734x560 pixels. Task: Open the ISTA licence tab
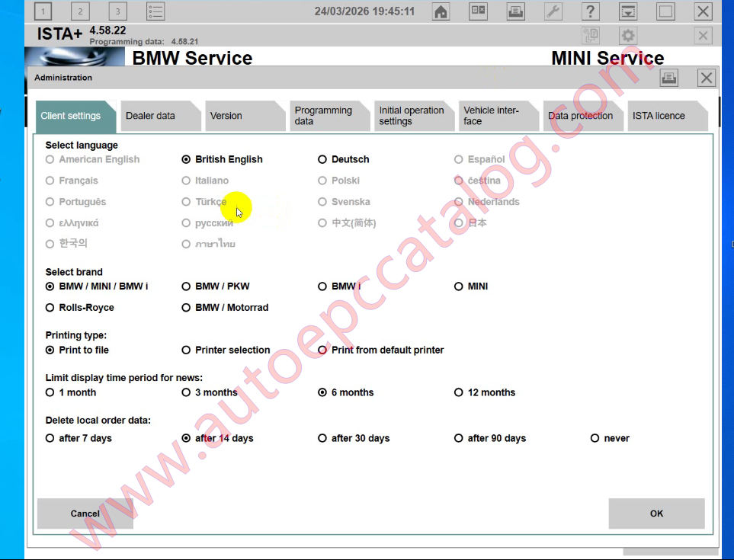click(x=659, y=115)
